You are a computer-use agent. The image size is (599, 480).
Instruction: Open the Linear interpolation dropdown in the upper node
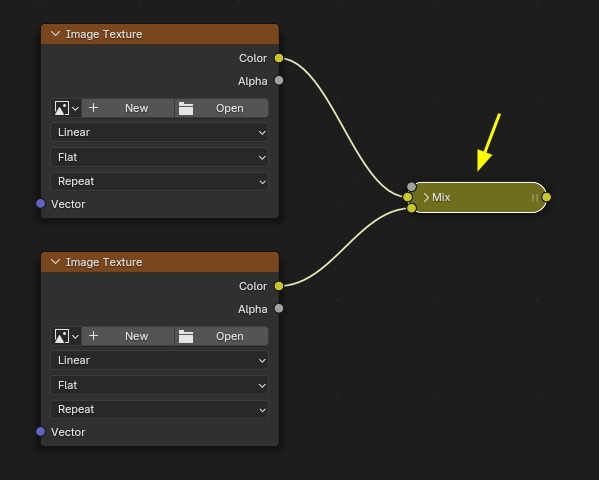point(159,132)
